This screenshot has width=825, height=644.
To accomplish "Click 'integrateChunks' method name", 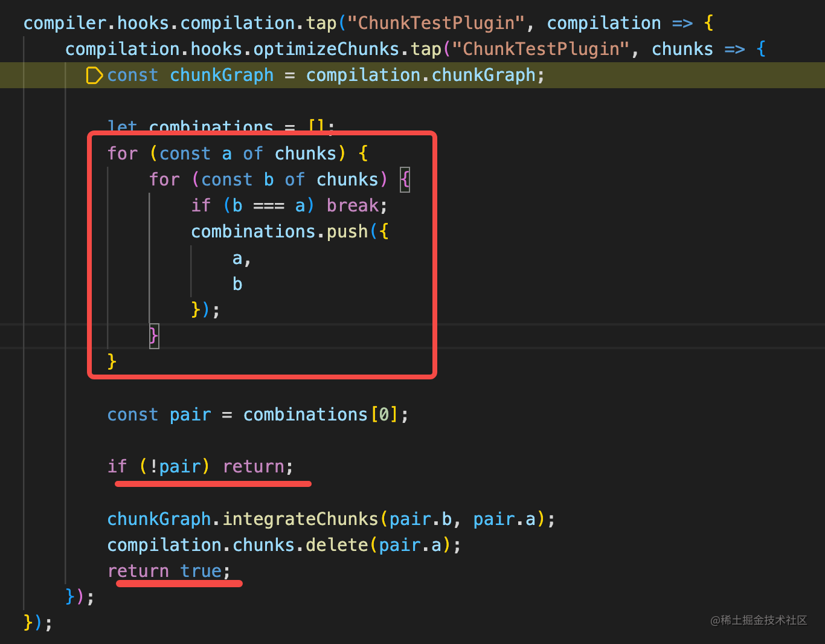I will point(300,519).
